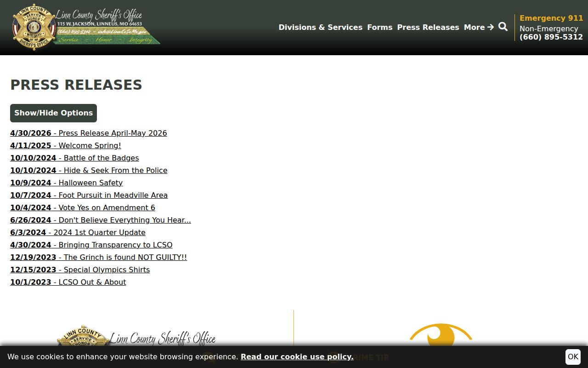Open Foot Pursuit in Meadville Area release
This screenshot has height=368, width=588.
click(x=89, y=195)
